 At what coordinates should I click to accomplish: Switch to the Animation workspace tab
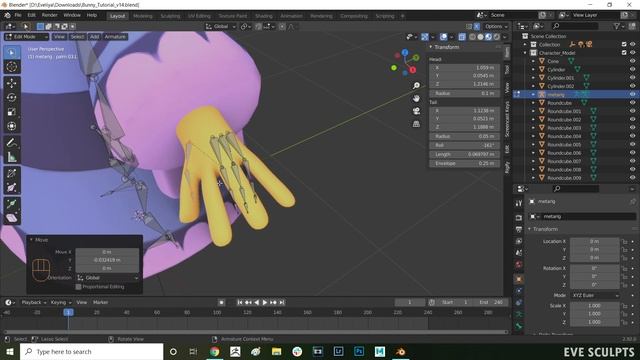291,16
